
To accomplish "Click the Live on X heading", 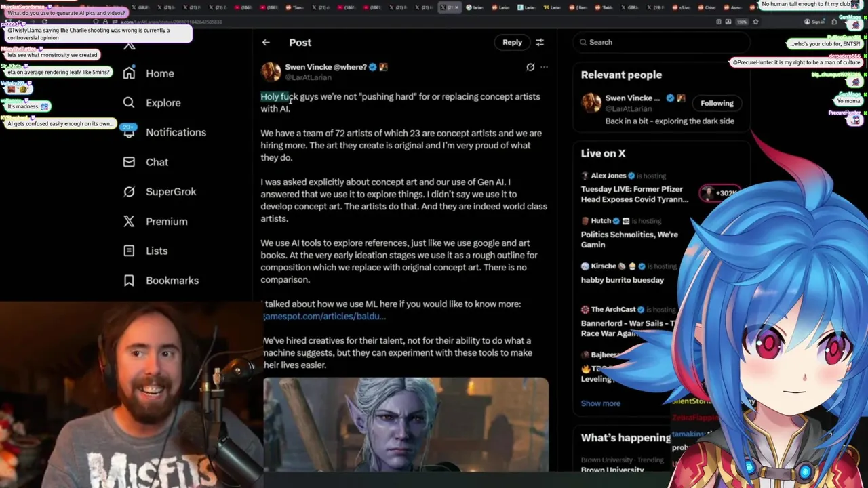I will coord(603,154).
